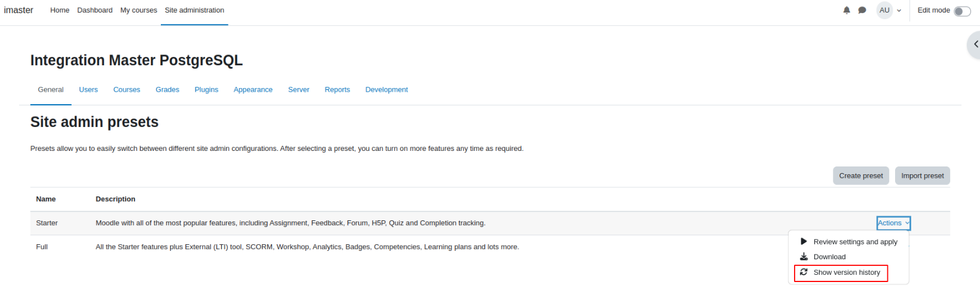Open Dashboard in the top navigation
The image size is (980, 294).
click(x=94, y=10)
